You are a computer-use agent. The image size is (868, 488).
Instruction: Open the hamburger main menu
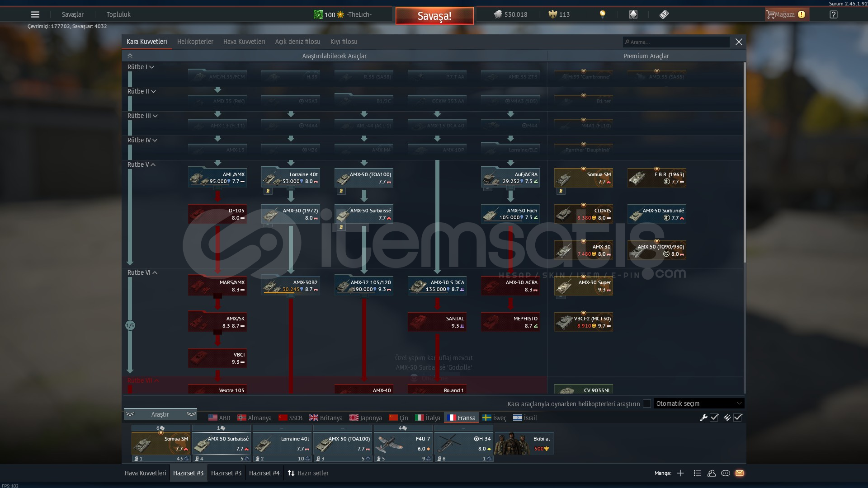click(35, 14)
